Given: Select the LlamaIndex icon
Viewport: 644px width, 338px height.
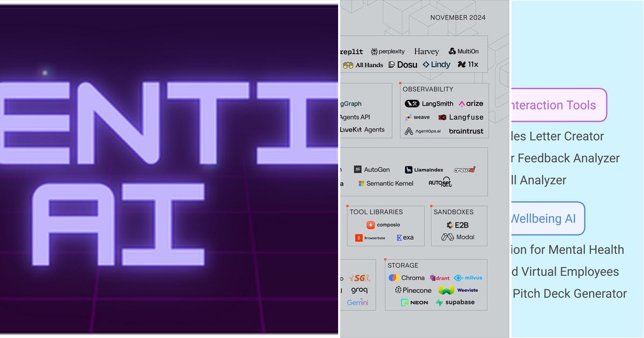Looking at the screenshot, I should (423, 170).
